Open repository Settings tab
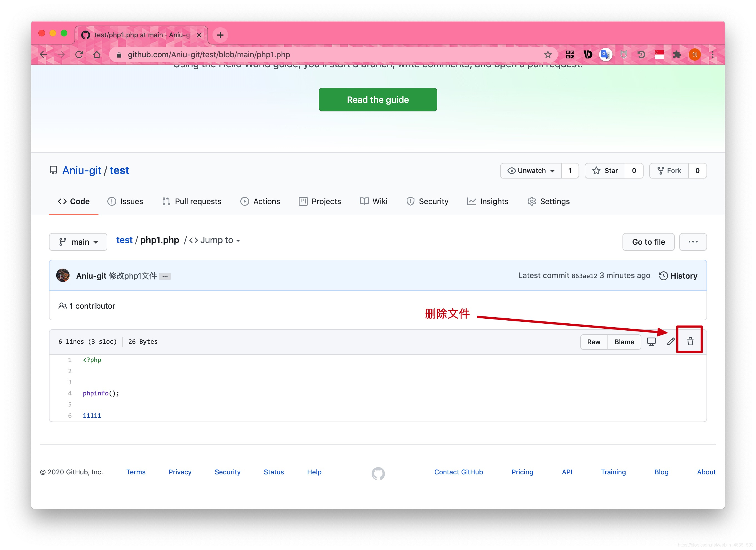This screenshot has height=550, width=756. click(x=549, y=202)
